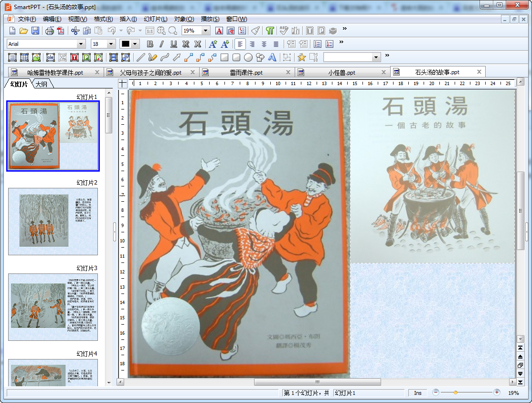Switch to 小怪兽.ppt document tab
Viewport: 532px width, 403px height.
341,72
